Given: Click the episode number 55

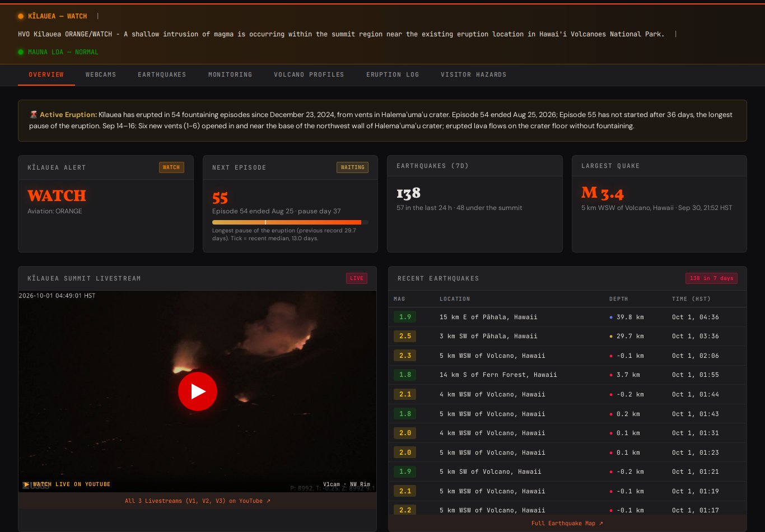Looking at the screenshot, I should click(220, 198).
